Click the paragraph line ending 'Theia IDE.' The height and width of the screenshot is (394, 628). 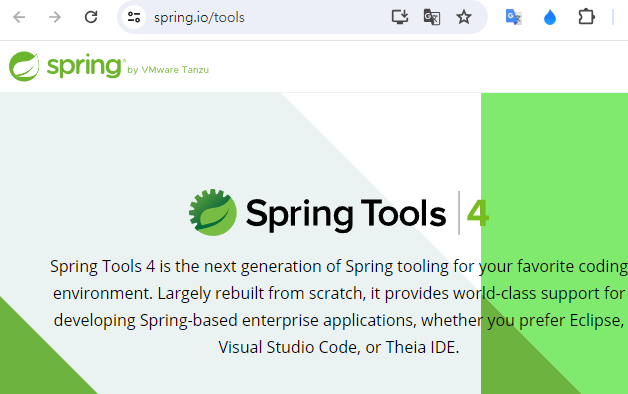[338, 347]
